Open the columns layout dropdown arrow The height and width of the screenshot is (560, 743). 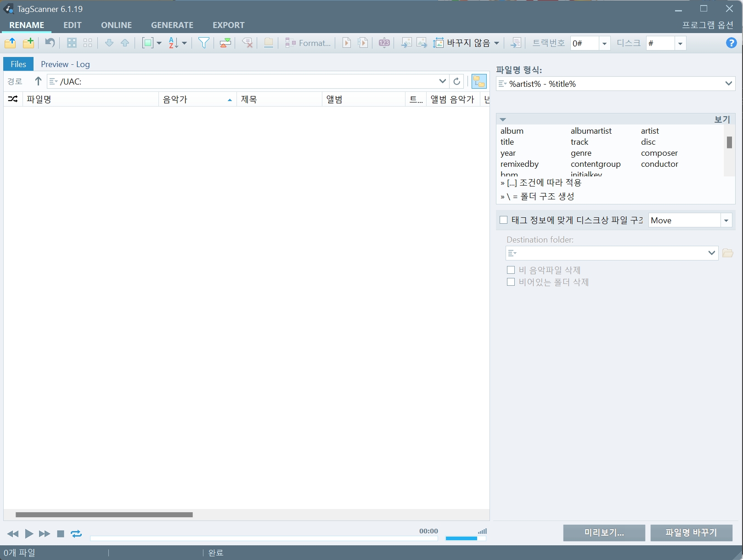click(159, 43)
